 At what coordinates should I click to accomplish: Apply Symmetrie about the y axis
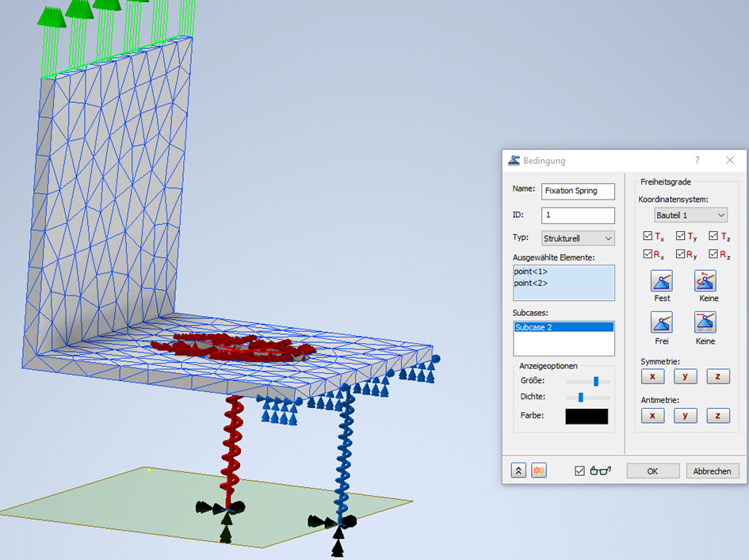tap(685, 376)
